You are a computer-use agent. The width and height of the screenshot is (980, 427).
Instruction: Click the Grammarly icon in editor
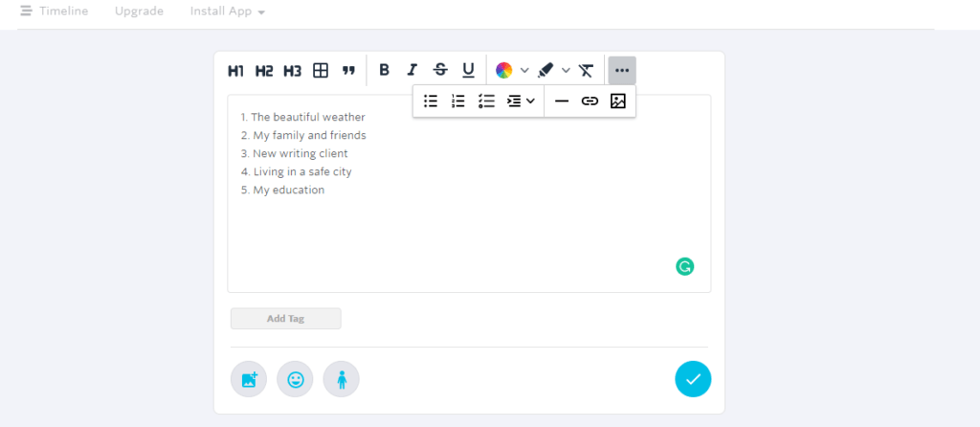685,267
